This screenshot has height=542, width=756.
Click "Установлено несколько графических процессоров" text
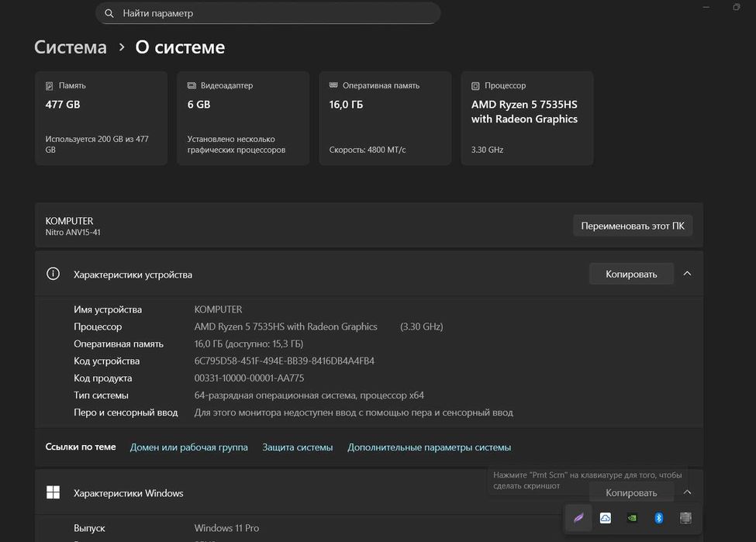(236, 144)
